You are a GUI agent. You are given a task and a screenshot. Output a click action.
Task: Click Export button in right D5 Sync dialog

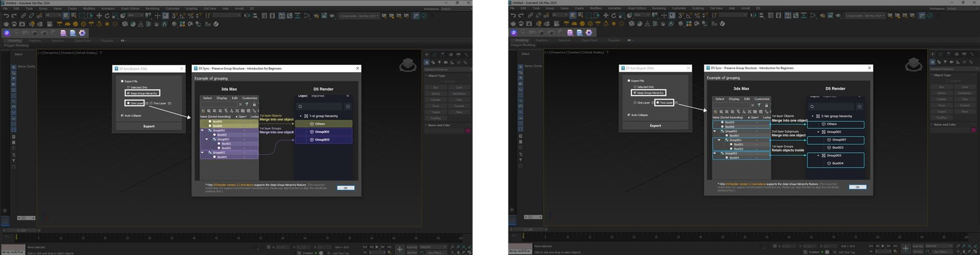click(655, 125)
